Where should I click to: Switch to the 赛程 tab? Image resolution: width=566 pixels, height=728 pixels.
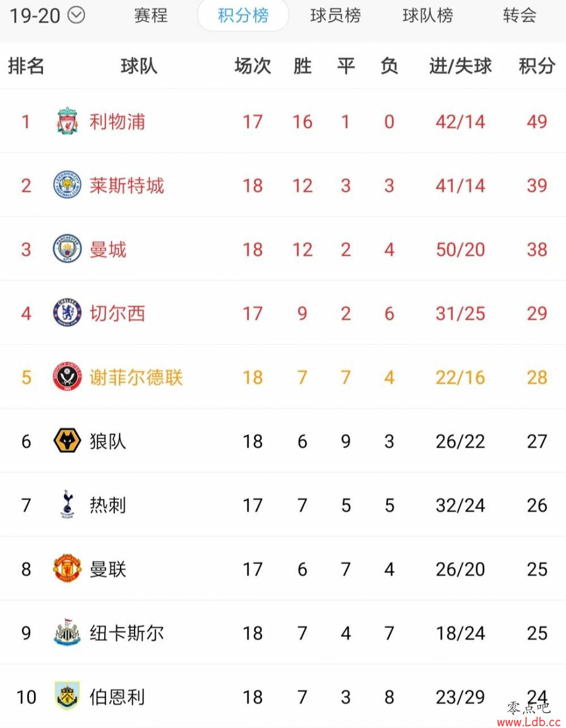151,15
